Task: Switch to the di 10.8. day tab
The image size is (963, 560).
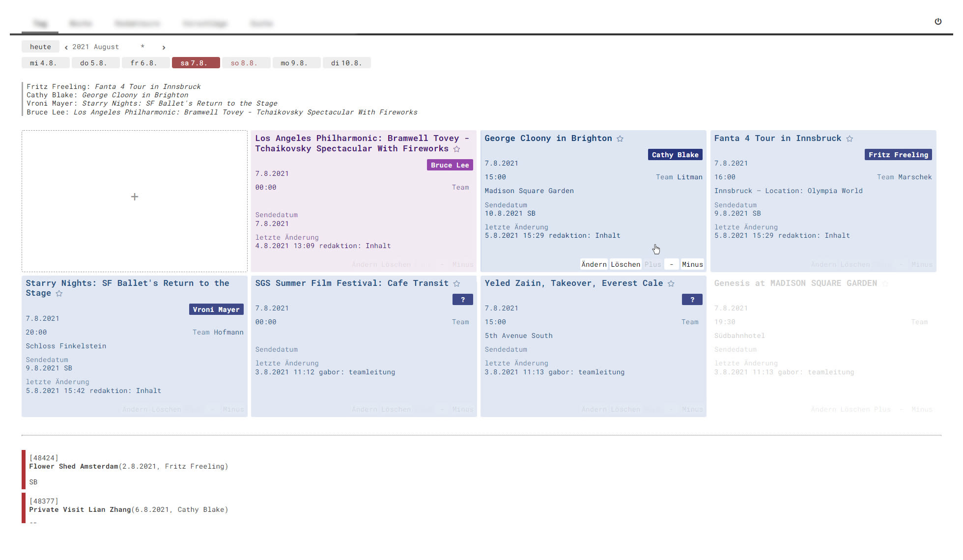Action: pyautogui.click(x=346, y=63)
